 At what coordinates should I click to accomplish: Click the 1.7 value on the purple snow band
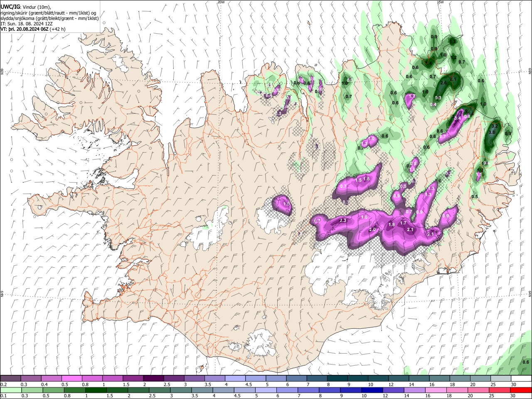pos(403,223)
